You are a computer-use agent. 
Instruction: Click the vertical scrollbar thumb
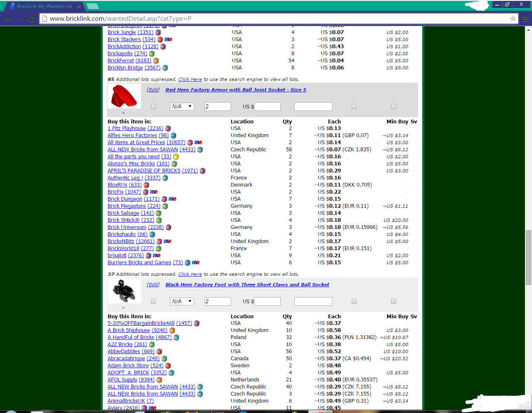(x=529, y=258)
